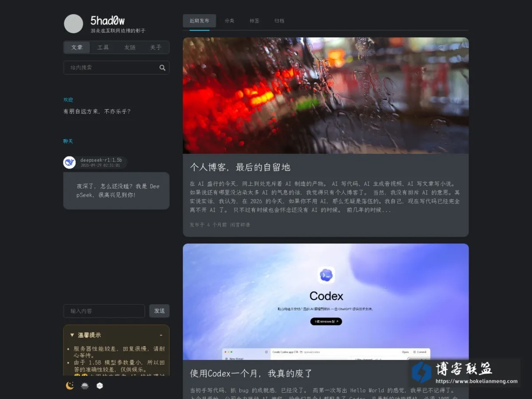The image size is (532, 399).
Task: Click the gray circular profile avatar
Action: tap(74, 23)
